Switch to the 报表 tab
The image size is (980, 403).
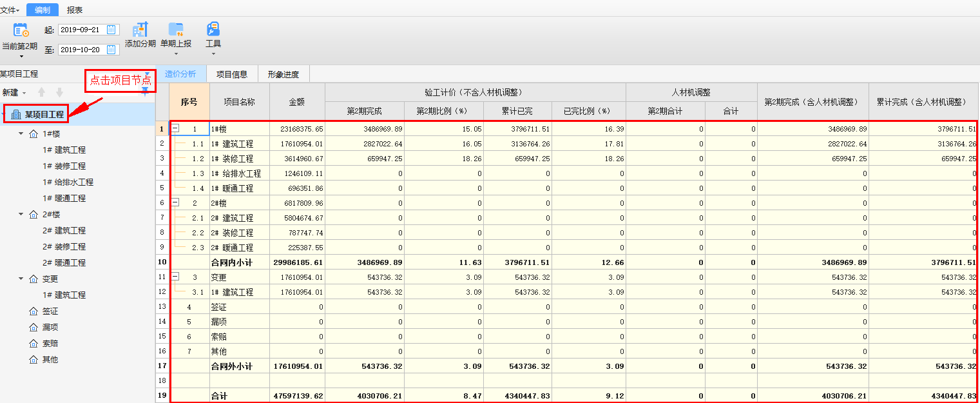[74, 10]
